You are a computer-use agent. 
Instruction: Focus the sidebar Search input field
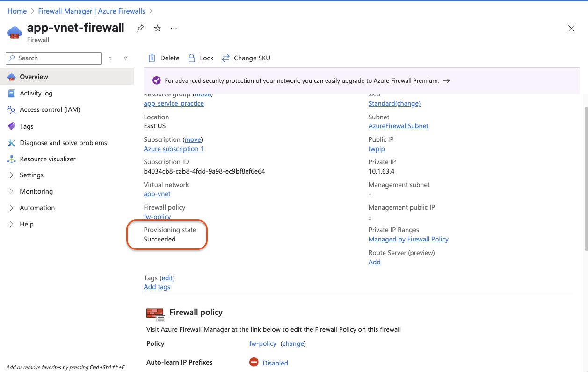(53, 58)
